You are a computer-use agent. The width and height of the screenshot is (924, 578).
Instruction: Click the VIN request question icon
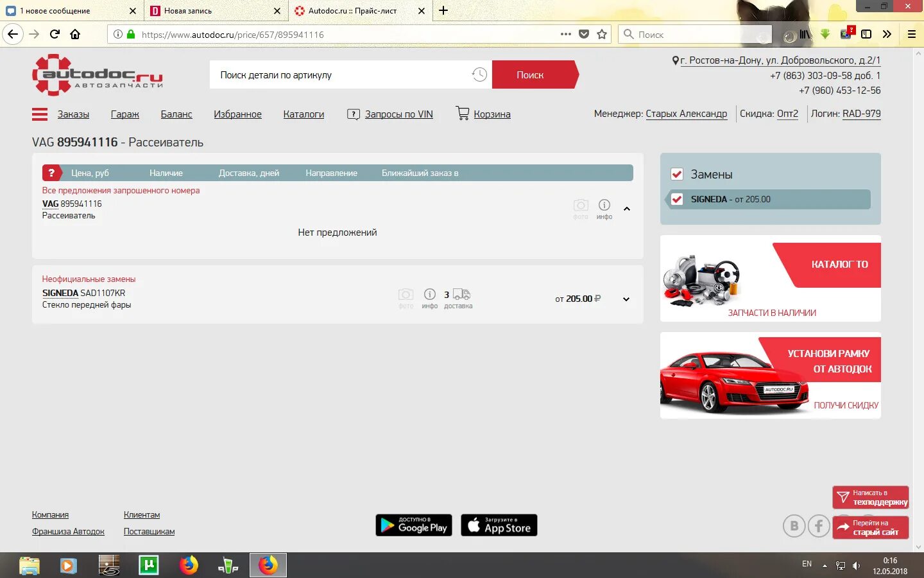353,114
